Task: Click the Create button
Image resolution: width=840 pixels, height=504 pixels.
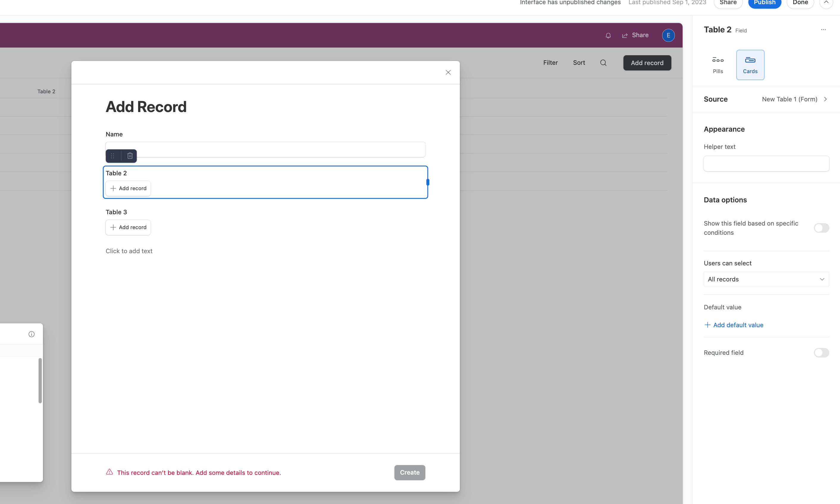Action: [x=410, y=472]
